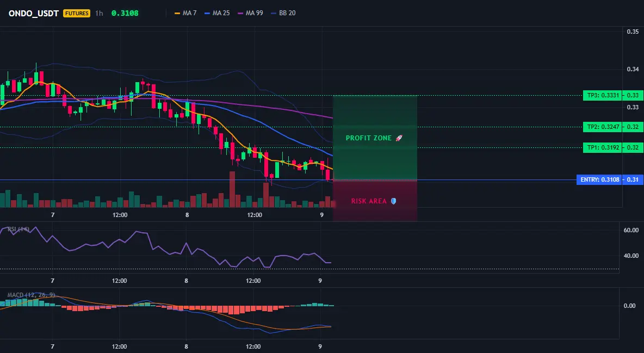Click the 7 date tick under price chart

point(53,215)
